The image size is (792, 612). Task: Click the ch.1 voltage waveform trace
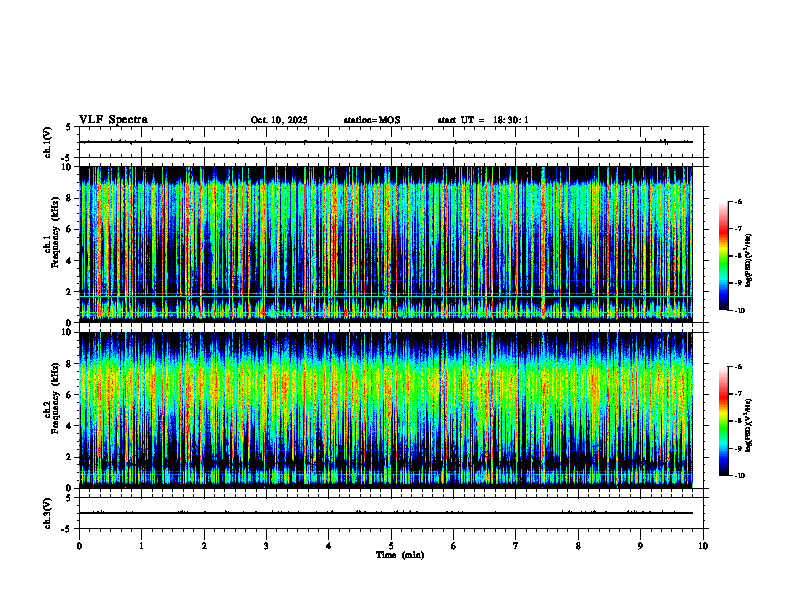386,142
